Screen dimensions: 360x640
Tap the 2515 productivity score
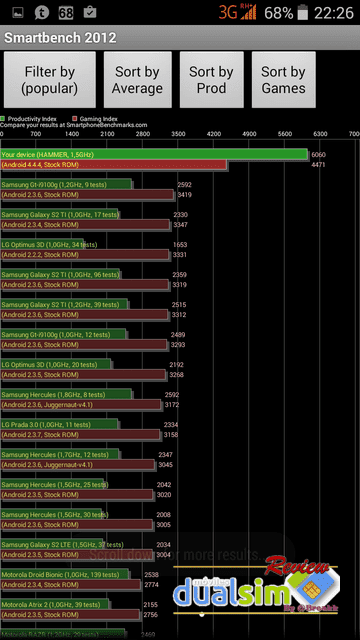(179, 305)
